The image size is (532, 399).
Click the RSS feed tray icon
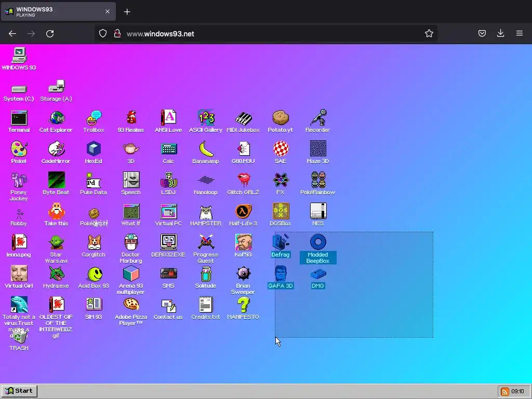504,392
